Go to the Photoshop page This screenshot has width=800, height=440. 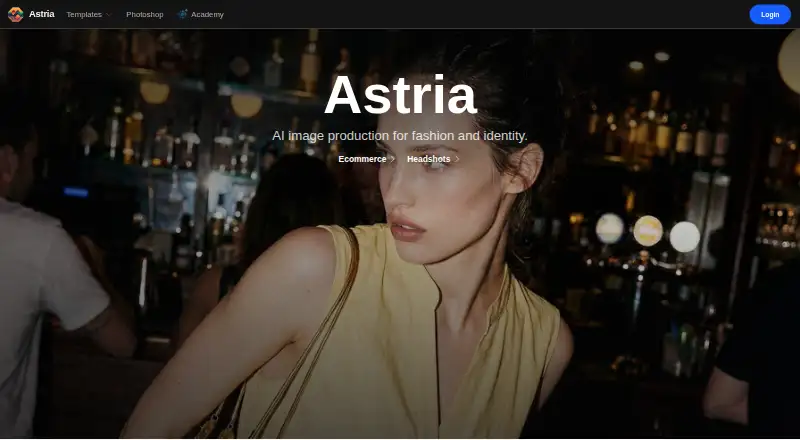coord(145,15)
